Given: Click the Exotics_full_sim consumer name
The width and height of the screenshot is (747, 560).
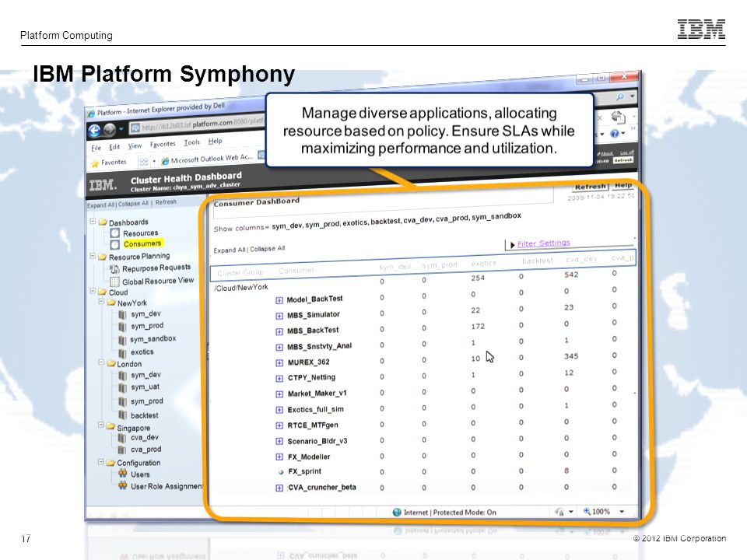Looking at the screenshot, I should [x=315, y=410].
